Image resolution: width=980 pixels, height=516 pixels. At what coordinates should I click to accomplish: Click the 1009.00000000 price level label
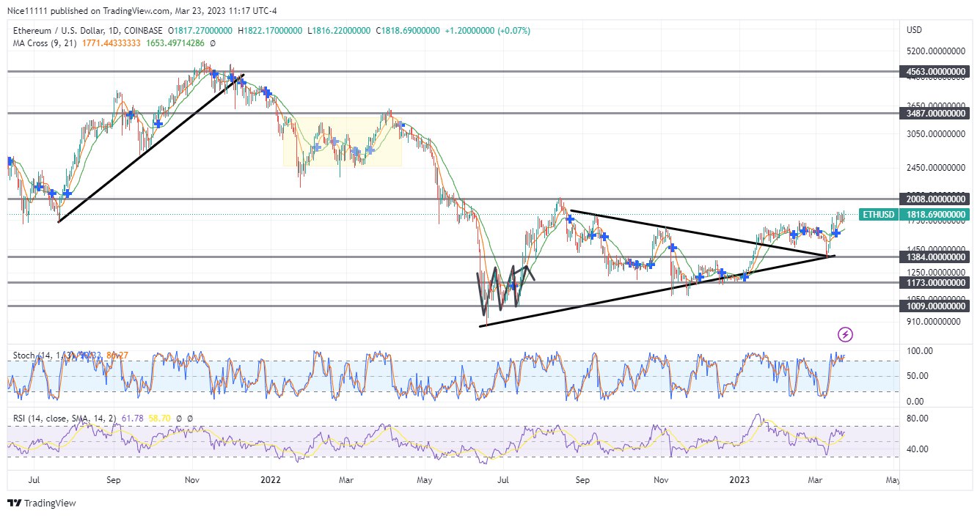[x=933, y=306]
